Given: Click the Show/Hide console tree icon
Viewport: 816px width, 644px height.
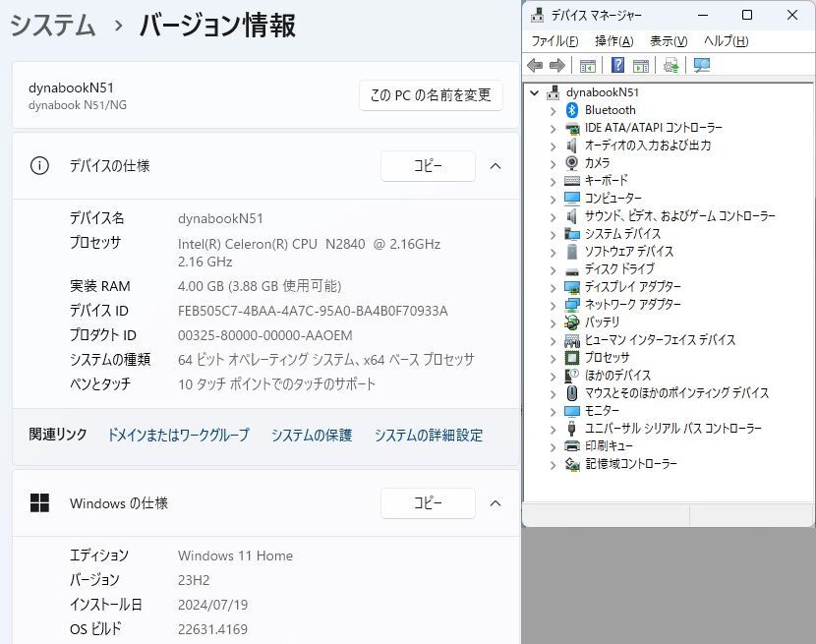Looking at the screenshot, I should [x=588, y=66].
